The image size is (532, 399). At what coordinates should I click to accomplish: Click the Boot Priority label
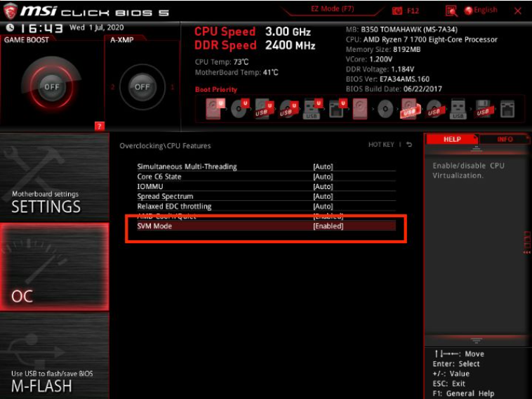216,90
